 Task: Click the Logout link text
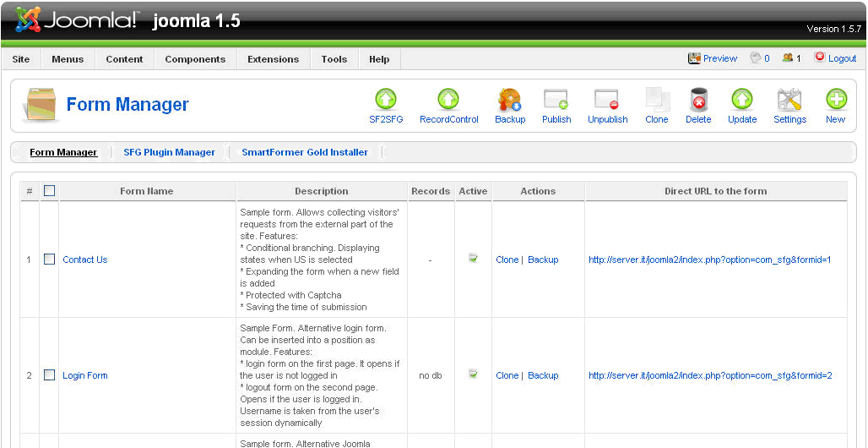click(x=843, y=58)
